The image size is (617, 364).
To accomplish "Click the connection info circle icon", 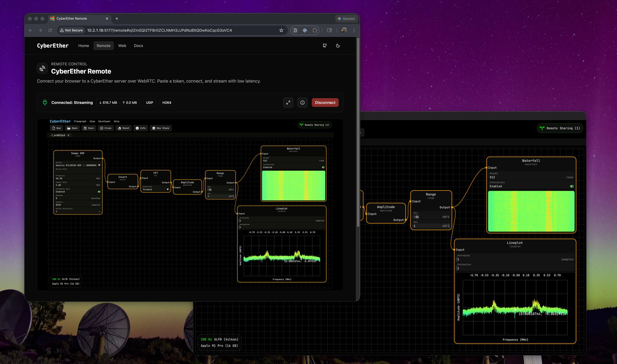I will point(302,102).
